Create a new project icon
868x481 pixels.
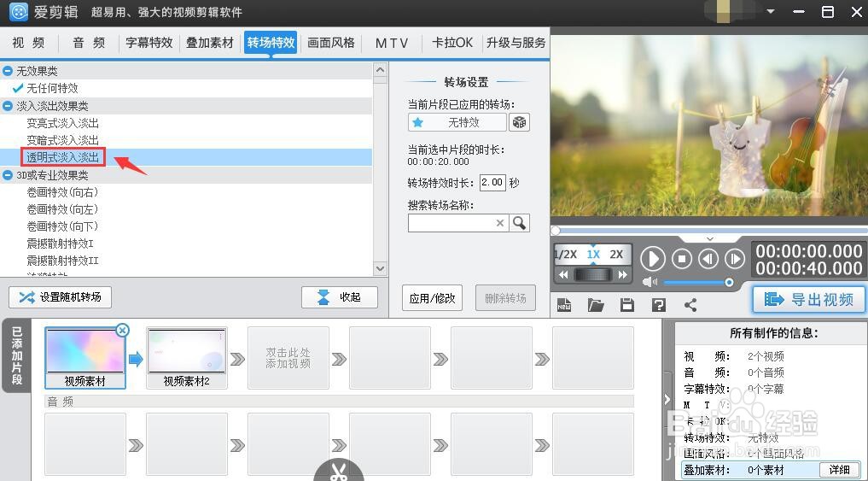(564, 305)
